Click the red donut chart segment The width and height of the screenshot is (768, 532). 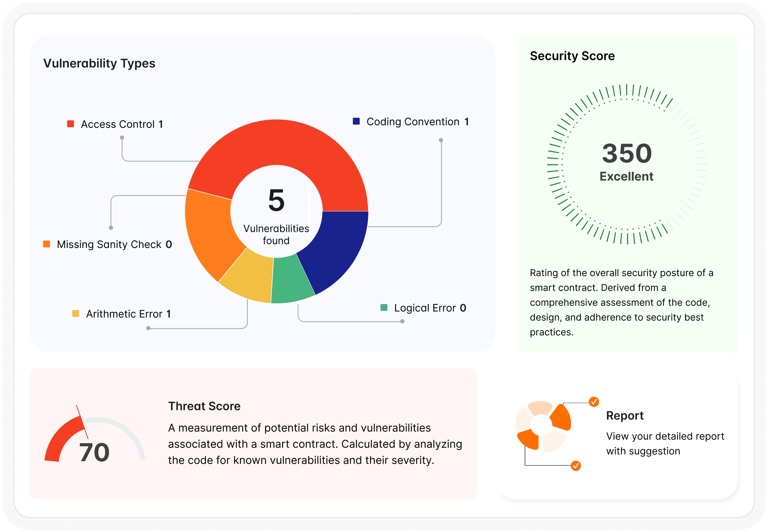pos(276,143)
